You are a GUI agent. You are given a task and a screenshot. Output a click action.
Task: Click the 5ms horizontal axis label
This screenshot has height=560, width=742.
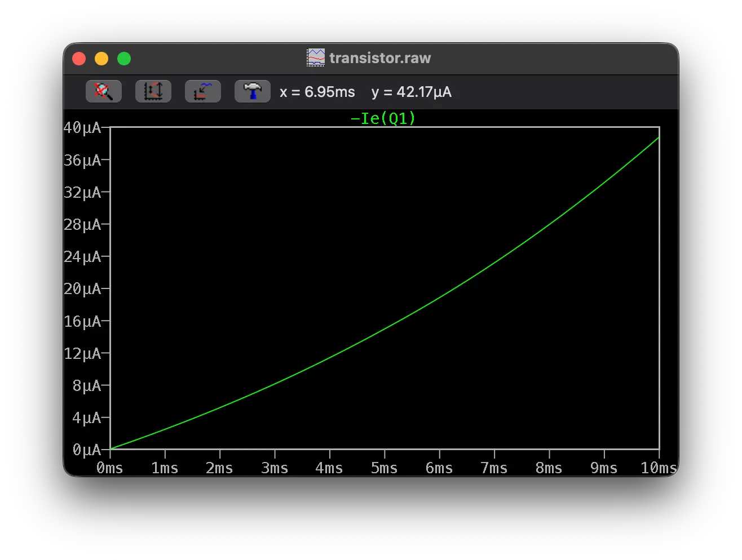[384, 468]
